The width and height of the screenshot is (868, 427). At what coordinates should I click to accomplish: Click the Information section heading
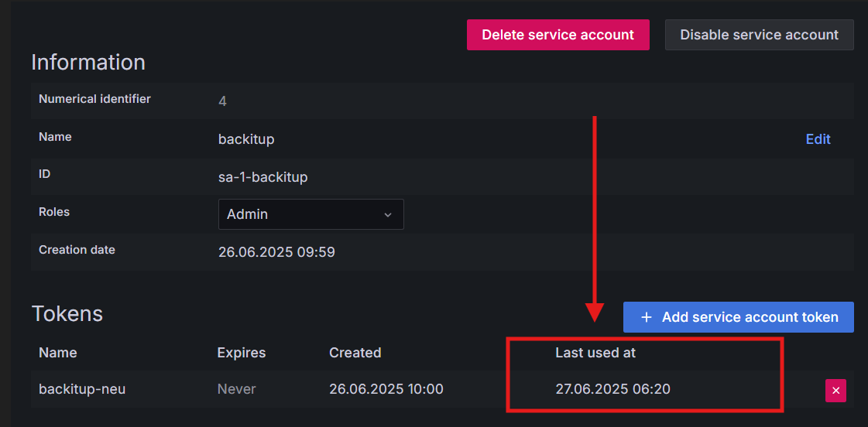pyautogui.click(x=88, y=62)
